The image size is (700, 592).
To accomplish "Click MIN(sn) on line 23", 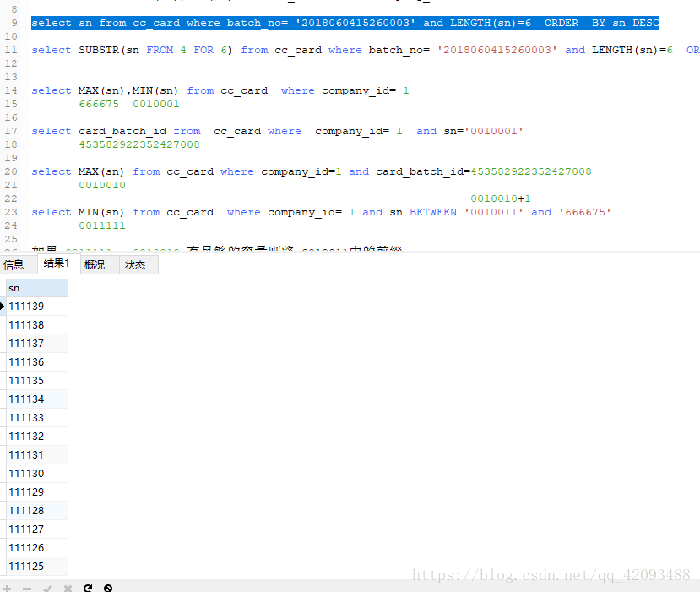I will tap(101, 212).
